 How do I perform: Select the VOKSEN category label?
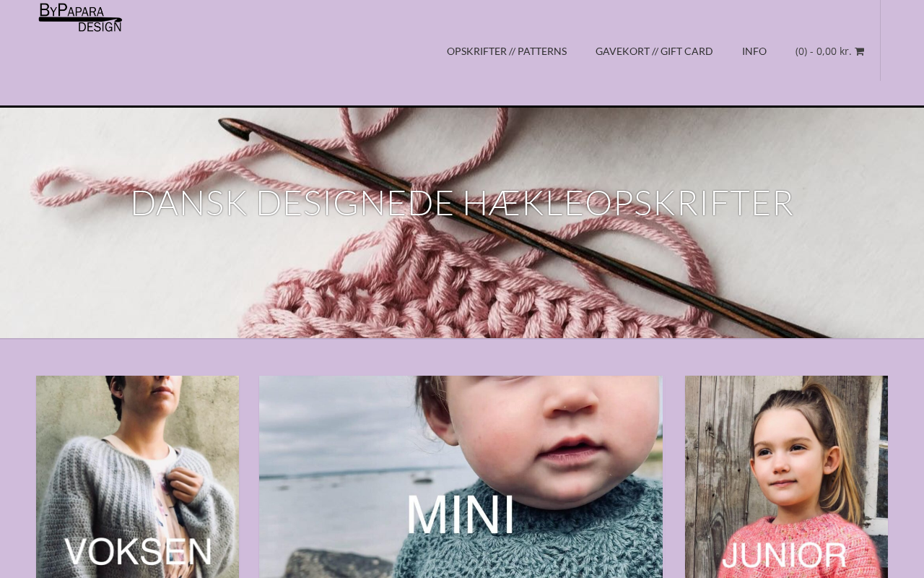[x=139, y=552]
